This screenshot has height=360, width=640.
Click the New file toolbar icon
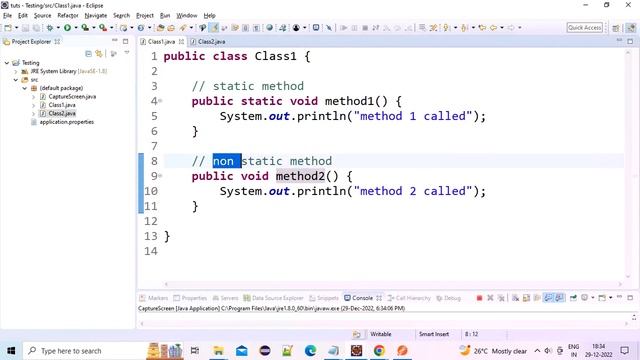8,28
